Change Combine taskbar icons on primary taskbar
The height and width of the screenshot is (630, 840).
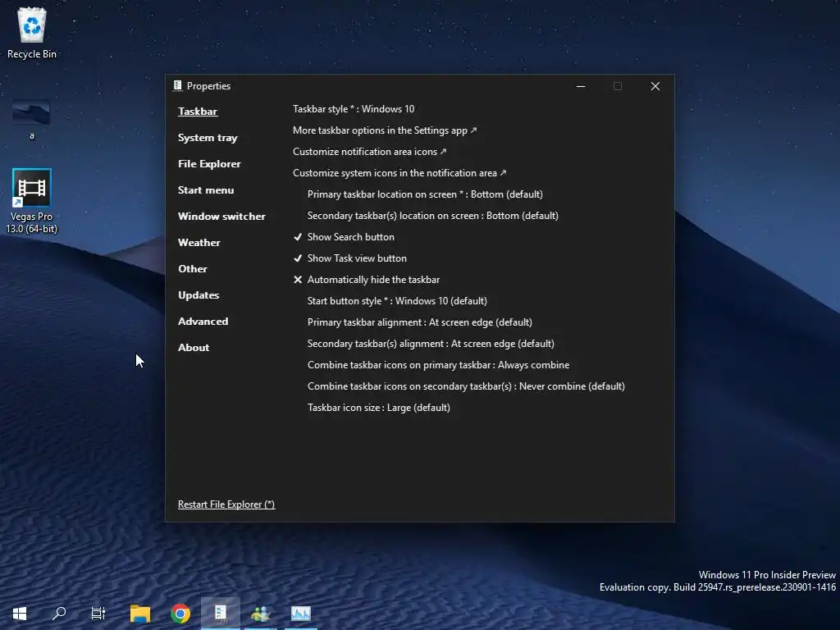(438, 365)
